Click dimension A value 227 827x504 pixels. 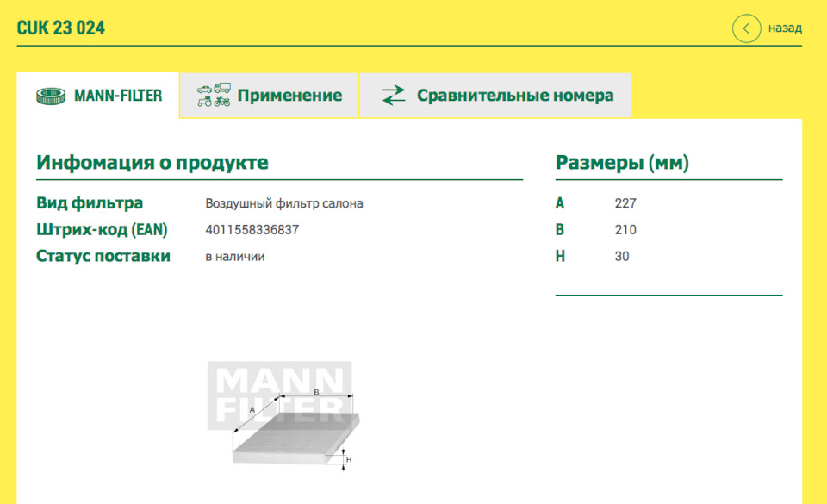(625, 203)
